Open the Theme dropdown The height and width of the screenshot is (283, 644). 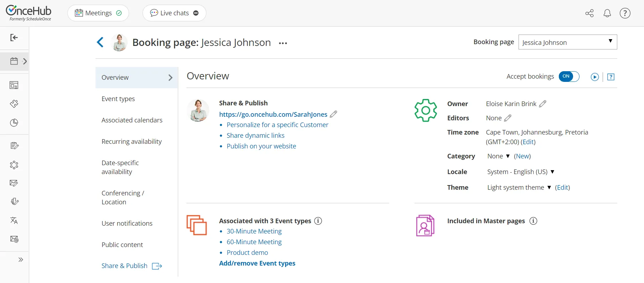point(519,188)
